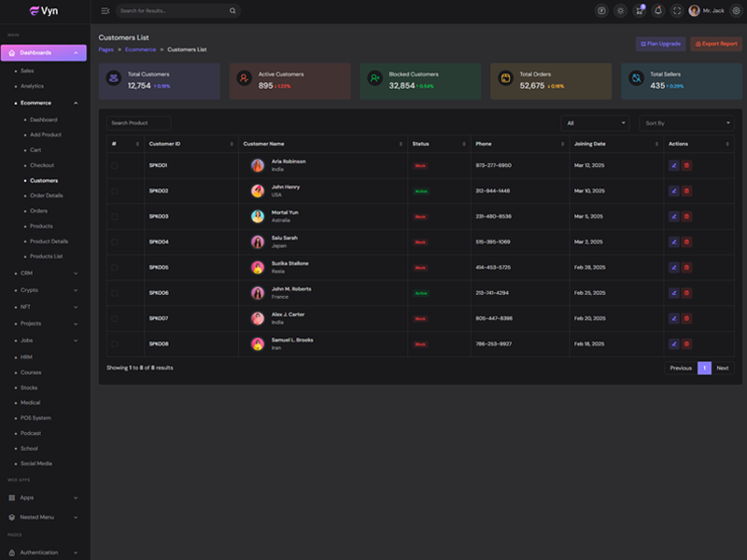This screenshot has width=747, height=560.
Task: Tick the checkbox for row SPK007
Action: point(114,318)
